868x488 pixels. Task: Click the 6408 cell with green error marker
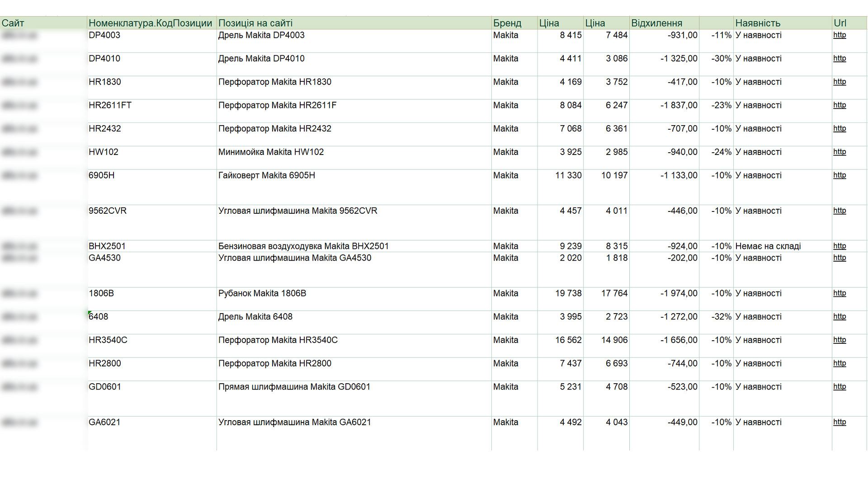pos(99,317)
